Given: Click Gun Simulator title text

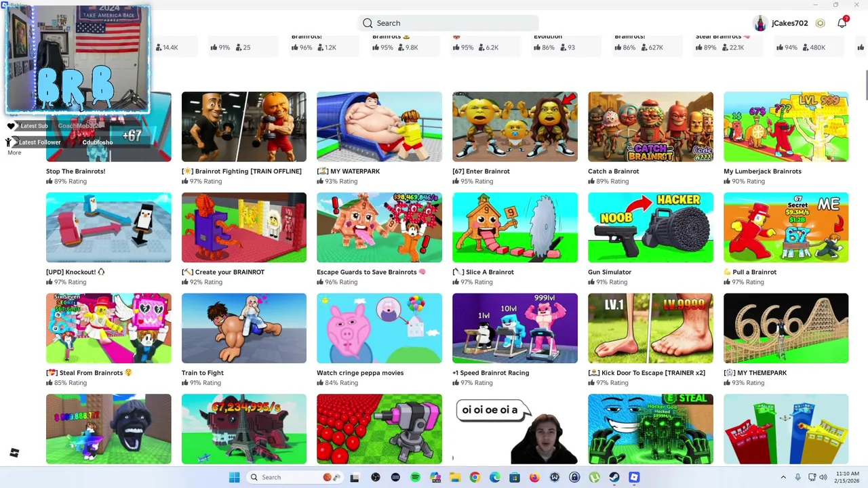Looking at the screenshot, I should (x=610, y=272).
